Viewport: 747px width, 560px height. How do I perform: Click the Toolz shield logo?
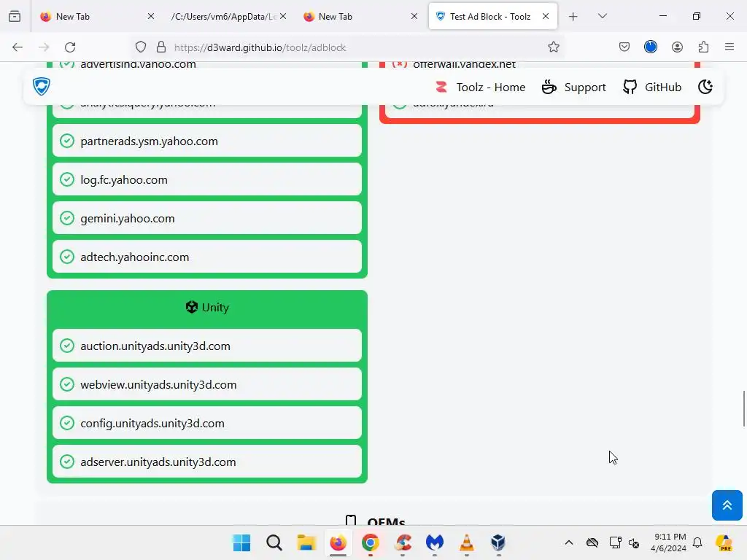coord(42,86)
